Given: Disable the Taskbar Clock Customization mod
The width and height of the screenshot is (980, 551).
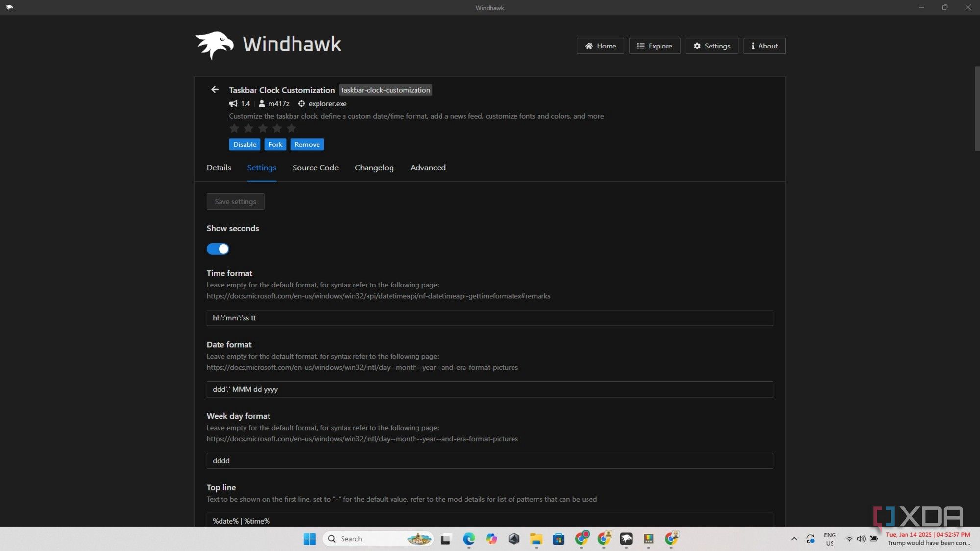Looking at the screenshot, I should (245, 144).
